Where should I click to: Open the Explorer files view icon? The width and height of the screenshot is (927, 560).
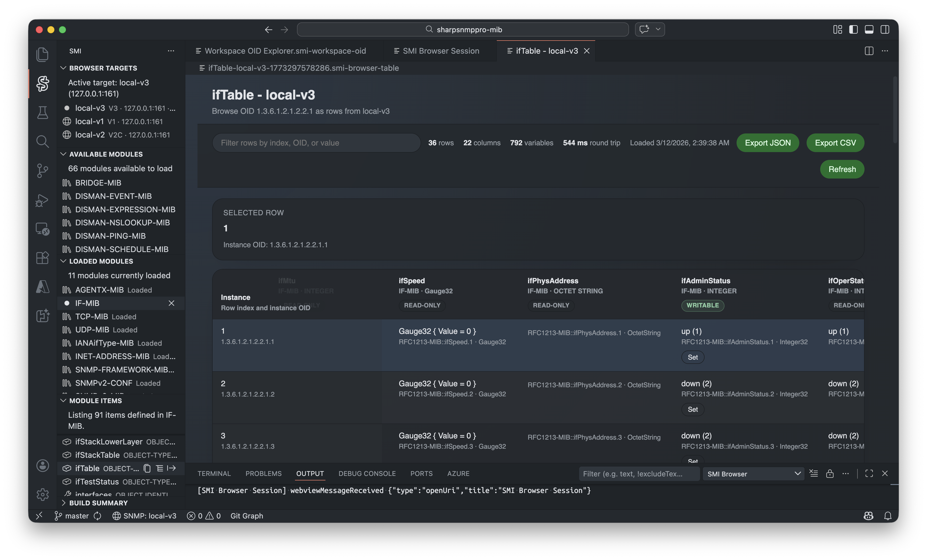43,55
